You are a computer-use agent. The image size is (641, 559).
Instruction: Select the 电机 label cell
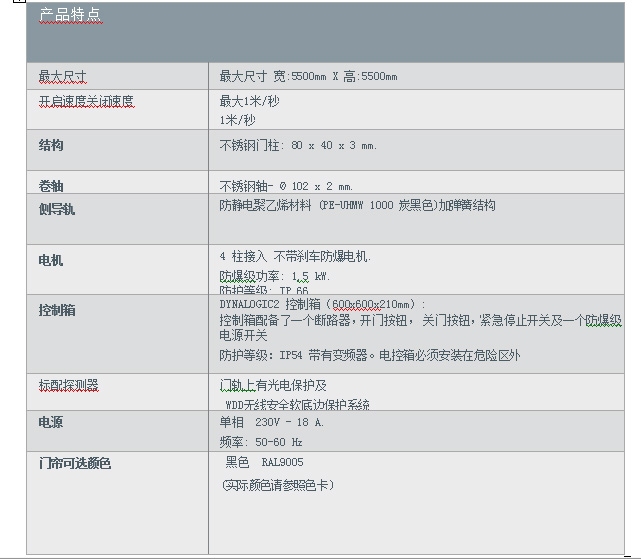click(x=51, y=260)
